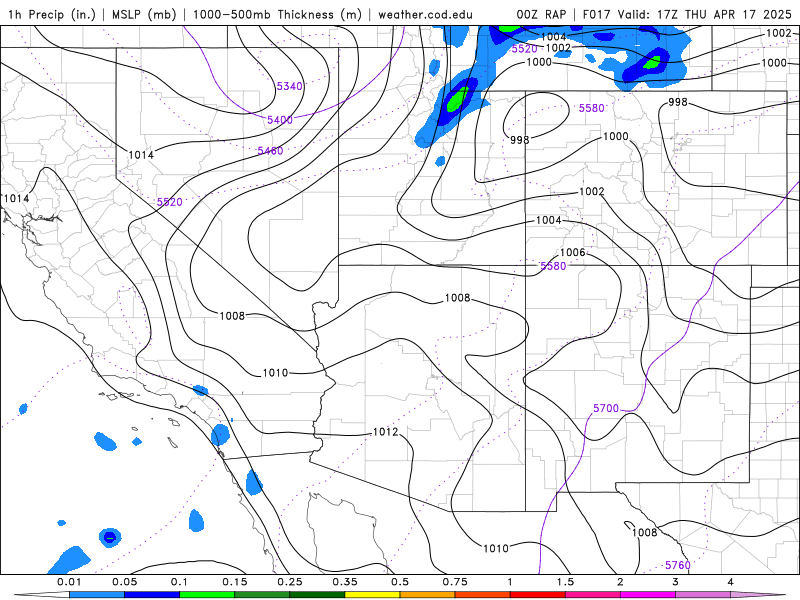Click the '0.01' legend value
The width and height of the screenshot is (800, 600).
click(69, 582)
